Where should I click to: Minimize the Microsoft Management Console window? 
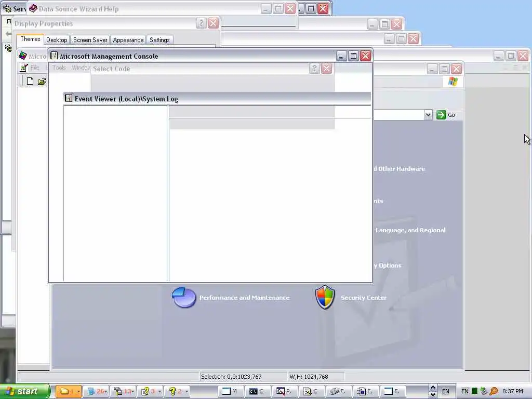(341, 56)
